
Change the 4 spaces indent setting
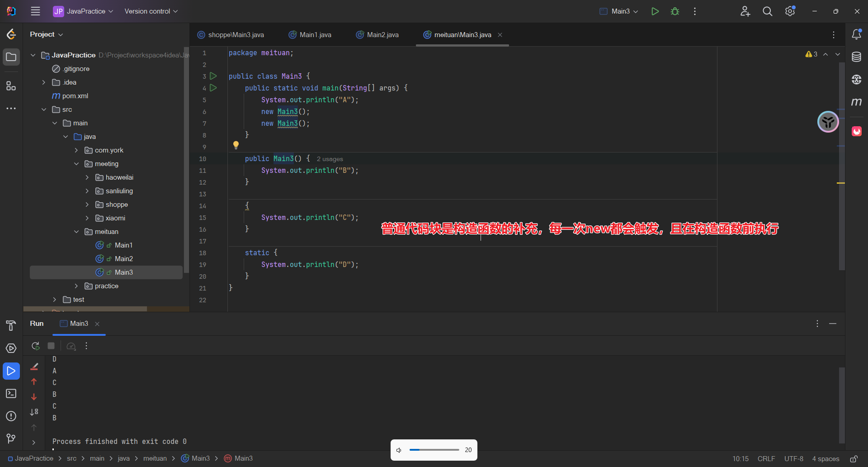coord(826,459)
